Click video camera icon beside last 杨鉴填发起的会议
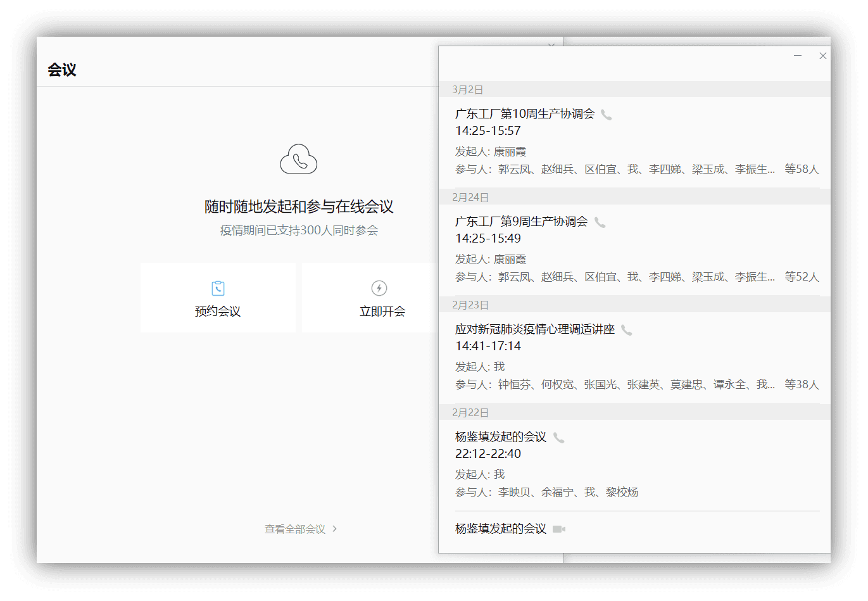 558,529
